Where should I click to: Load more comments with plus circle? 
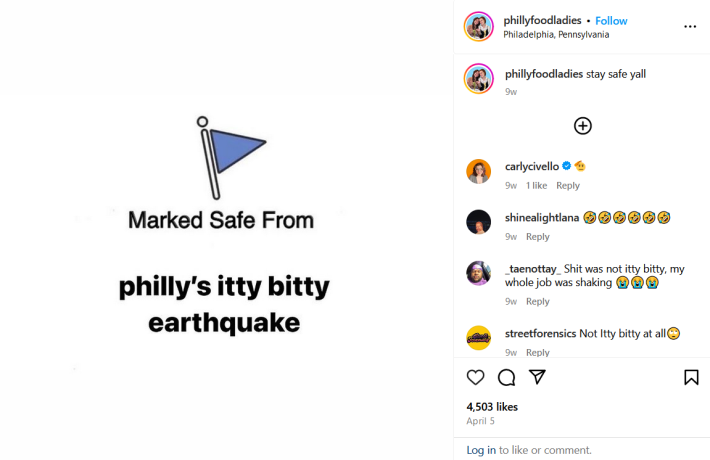pyautogui.click(x=583, y=125)
